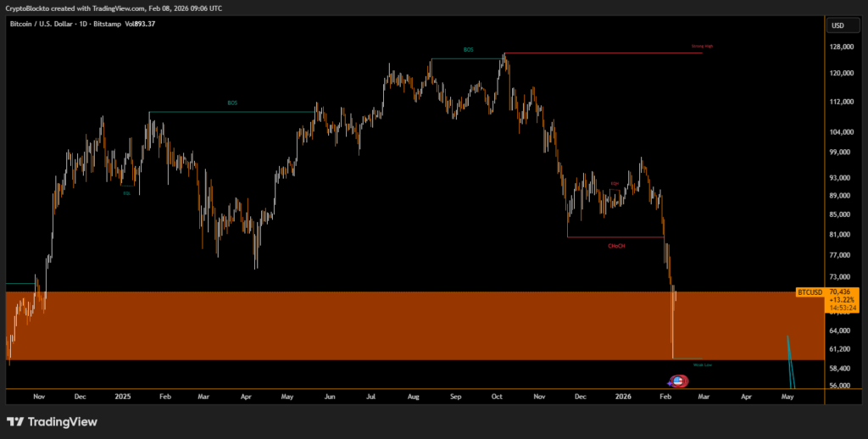Image resolution: width=868 pixels, height=439 pixels.
Task: Click the 56,000 level on the price scale
Action: click(841, 386)
